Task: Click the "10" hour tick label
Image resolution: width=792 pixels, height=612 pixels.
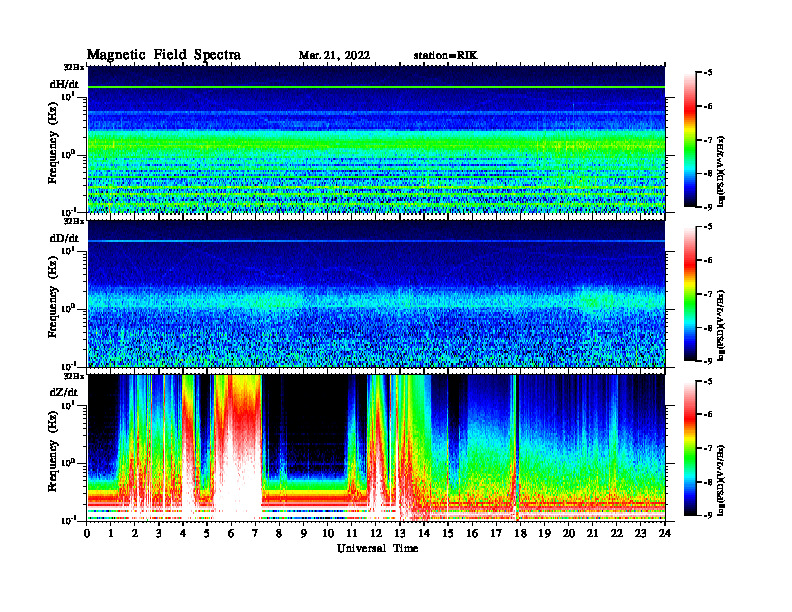Action: click(x=328, y=533)
